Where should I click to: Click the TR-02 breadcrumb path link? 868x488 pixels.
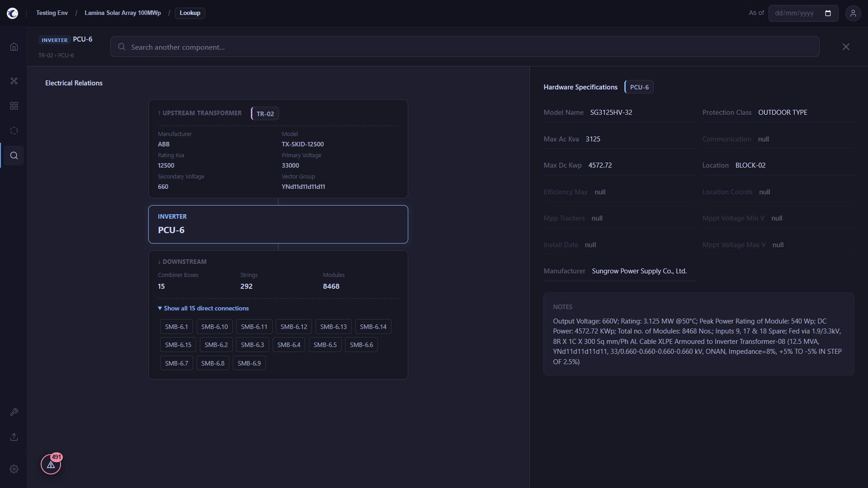[46, 56]
